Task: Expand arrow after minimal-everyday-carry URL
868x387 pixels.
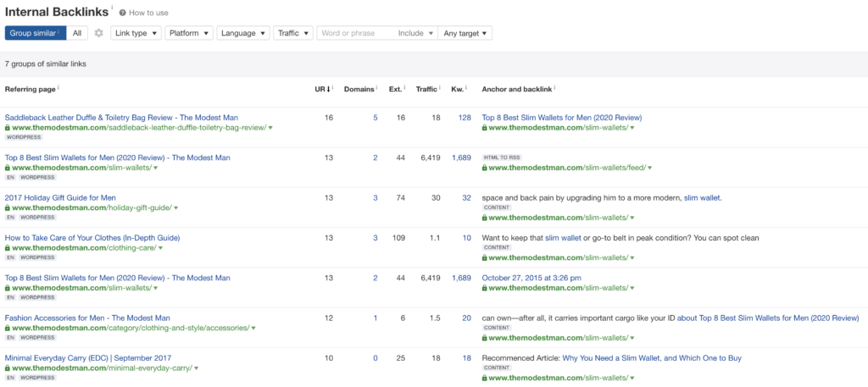Action: coord(197,368)
